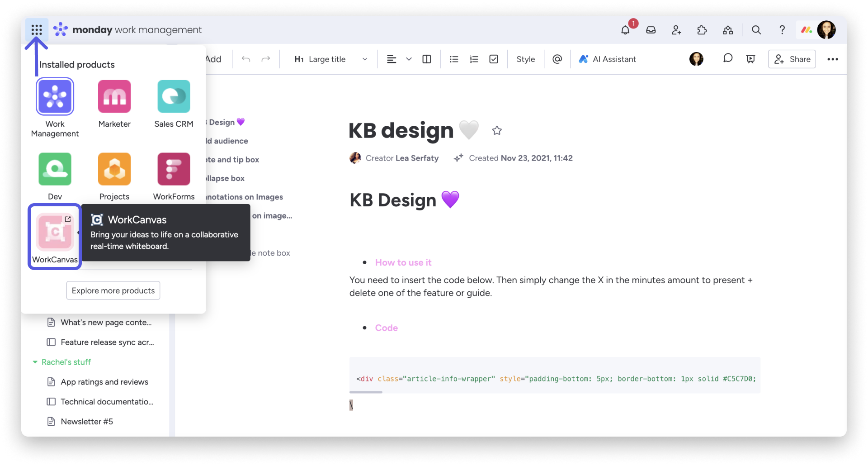This screenshot has width=868, height=466.
Task: Open user profile avatar
Action: click(x=826, y=30)
